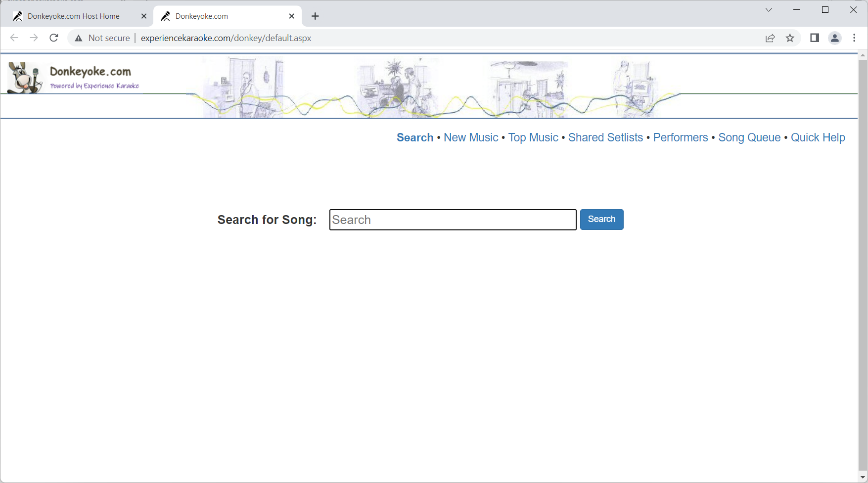The image size is (868, 483).
Task: Close the active Donkeyoke.com tab
Action: pyautogui.click(x=292, y=16)
